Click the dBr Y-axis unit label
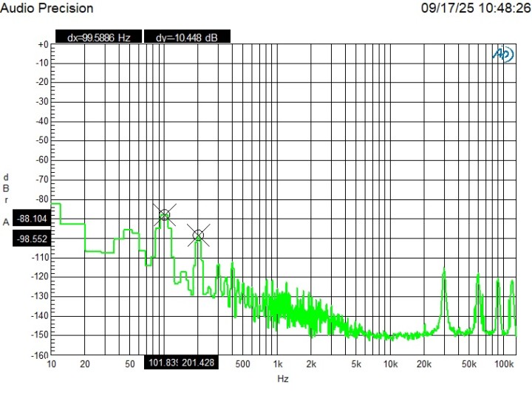 coord(7,188)
